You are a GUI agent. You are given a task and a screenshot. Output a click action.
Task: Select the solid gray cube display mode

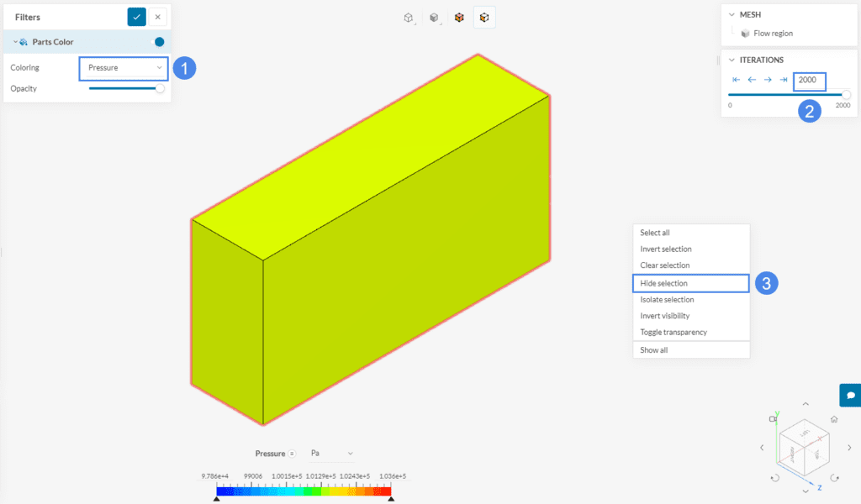pyautogui.click(x=434, y=17)
